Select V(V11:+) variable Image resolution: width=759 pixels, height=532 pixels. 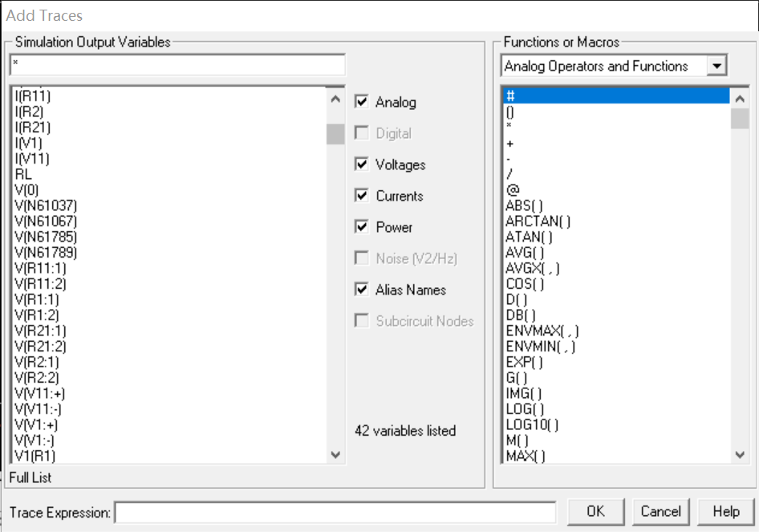point(39,393)
